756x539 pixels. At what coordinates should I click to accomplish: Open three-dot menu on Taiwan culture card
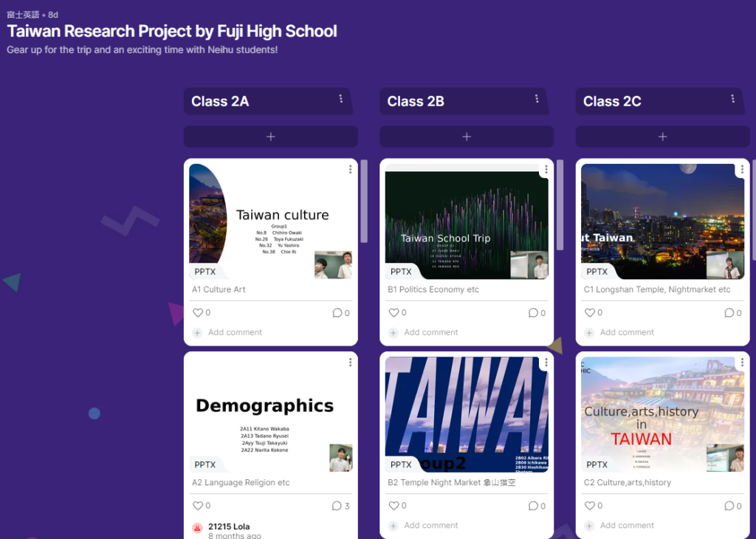coord(351,169)
